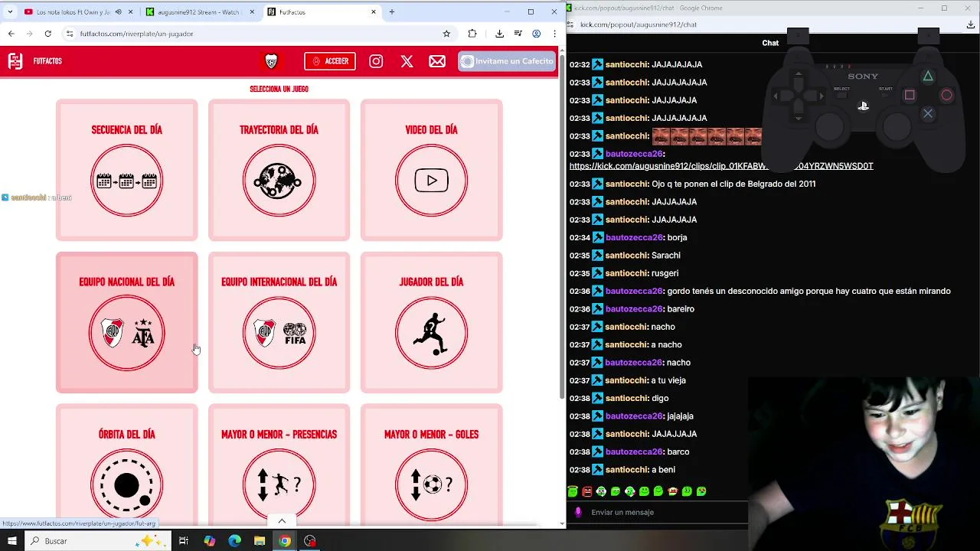
Task: Open the Chrome downloads icon
Action: [499, 34]
